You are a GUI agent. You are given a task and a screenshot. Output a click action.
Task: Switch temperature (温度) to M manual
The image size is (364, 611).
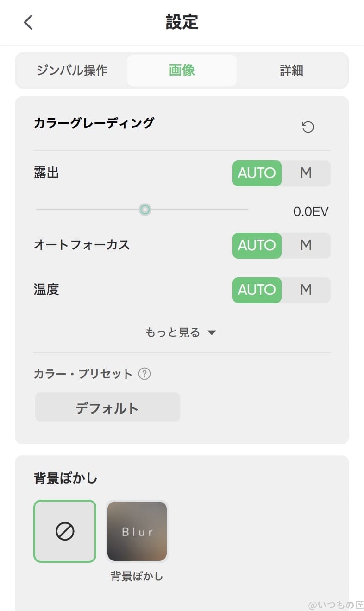pyautogui.click(x=306, y=290)
